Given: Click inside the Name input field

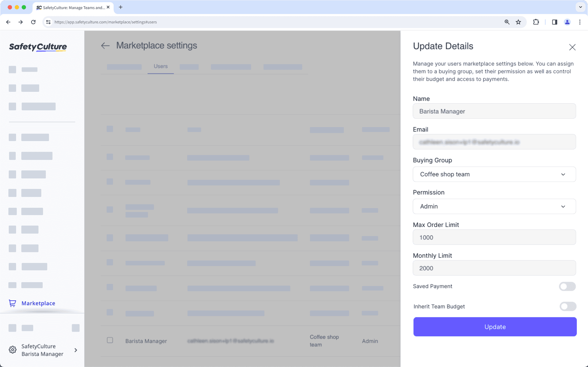Looking at the screenshot, I should pos(494,111).
